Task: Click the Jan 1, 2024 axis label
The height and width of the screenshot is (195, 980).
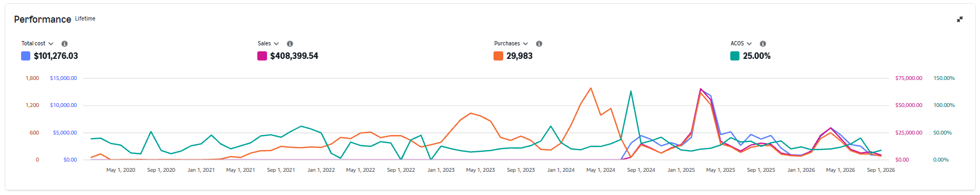Action: click(561, 170)
